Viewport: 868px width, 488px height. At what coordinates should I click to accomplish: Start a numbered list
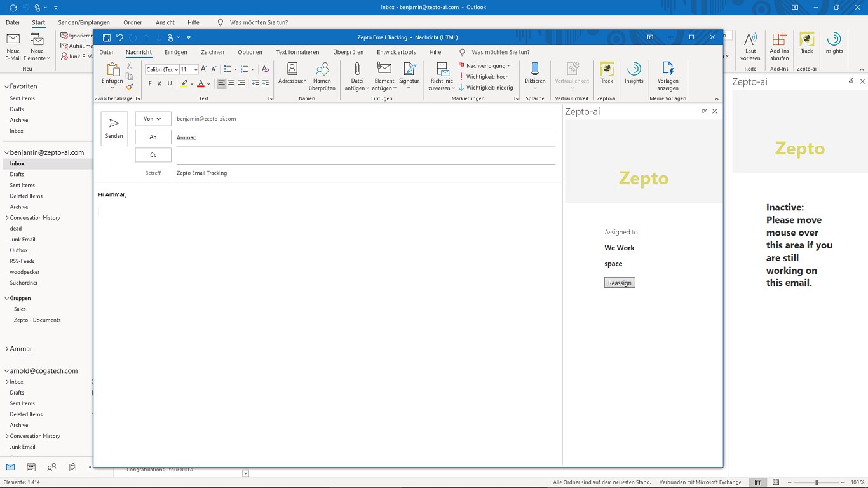[244, 69]
